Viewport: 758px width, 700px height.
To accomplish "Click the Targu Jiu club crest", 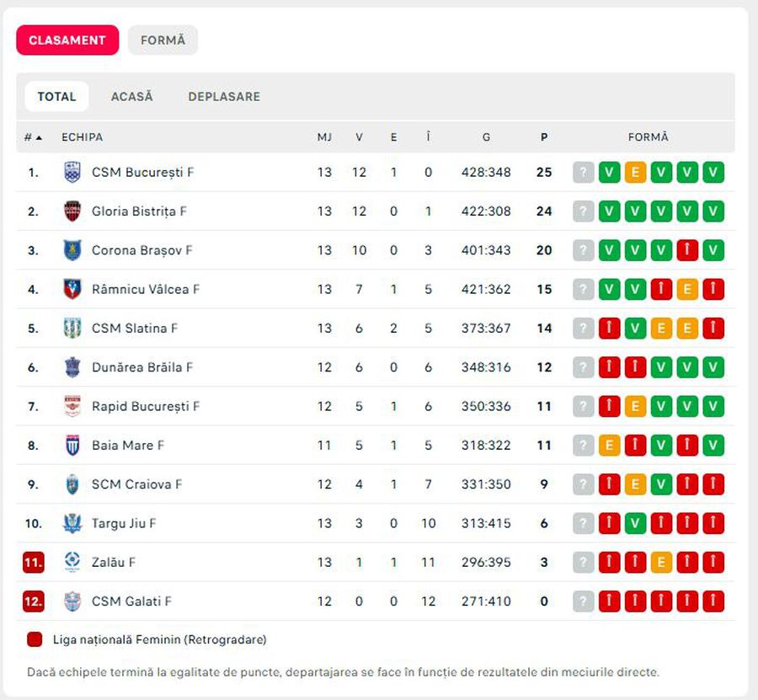I will 72,523.
